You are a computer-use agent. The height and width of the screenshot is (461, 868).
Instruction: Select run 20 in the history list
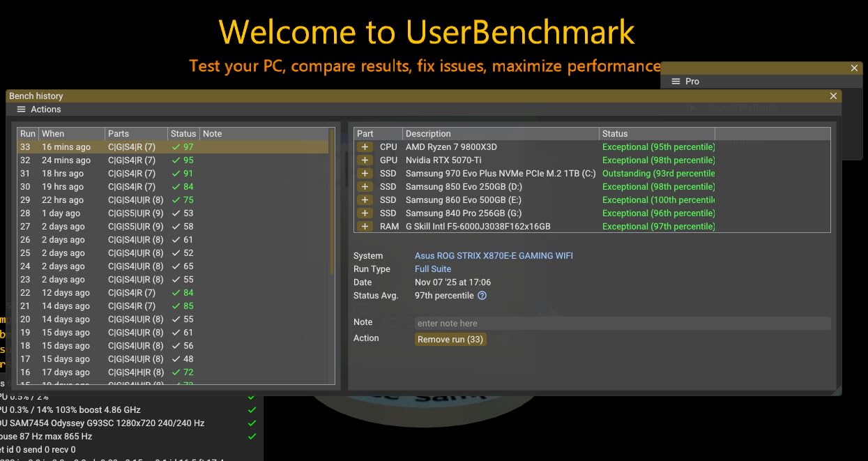click(172, 319)
